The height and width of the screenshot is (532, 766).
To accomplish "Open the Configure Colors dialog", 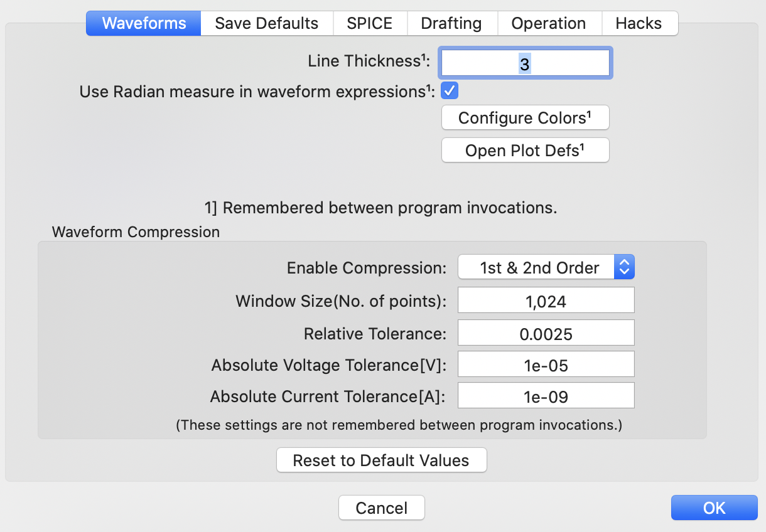I will (x=525, y=117).
